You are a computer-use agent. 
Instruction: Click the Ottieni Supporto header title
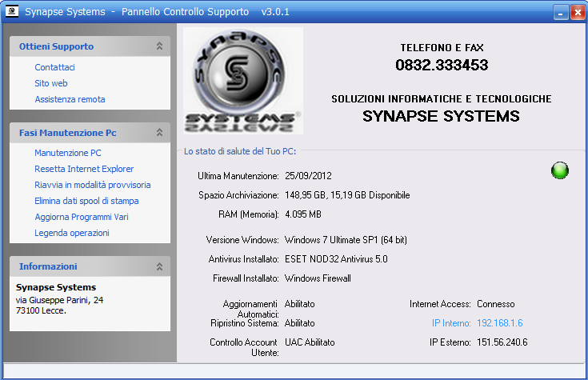(56, 46)
